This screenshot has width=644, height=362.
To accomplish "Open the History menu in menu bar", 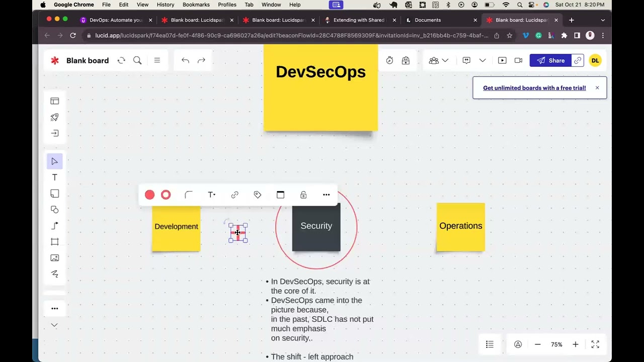I will click(x=166, y=5).
